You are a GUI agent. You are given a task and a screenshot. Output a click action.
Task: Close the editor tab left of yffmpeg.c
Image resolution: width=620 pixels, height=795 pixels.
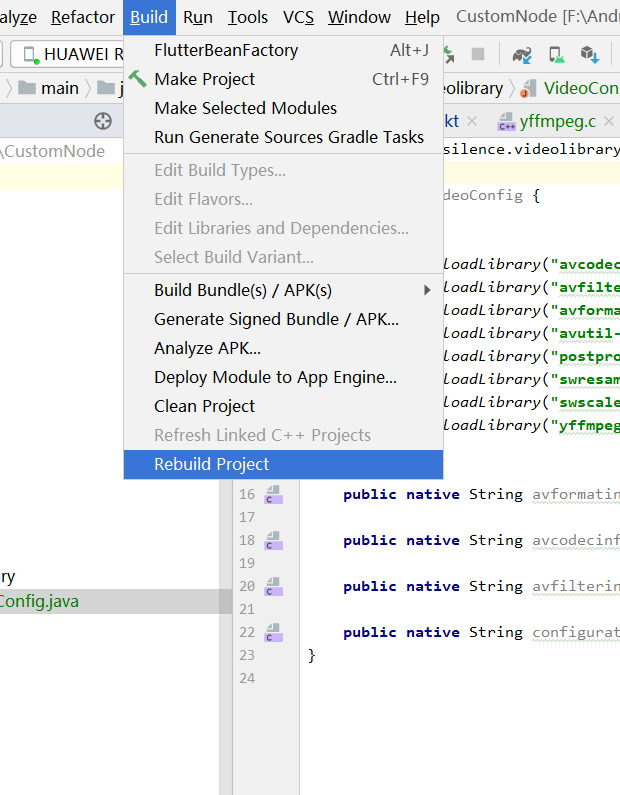[x=473, y=122]
